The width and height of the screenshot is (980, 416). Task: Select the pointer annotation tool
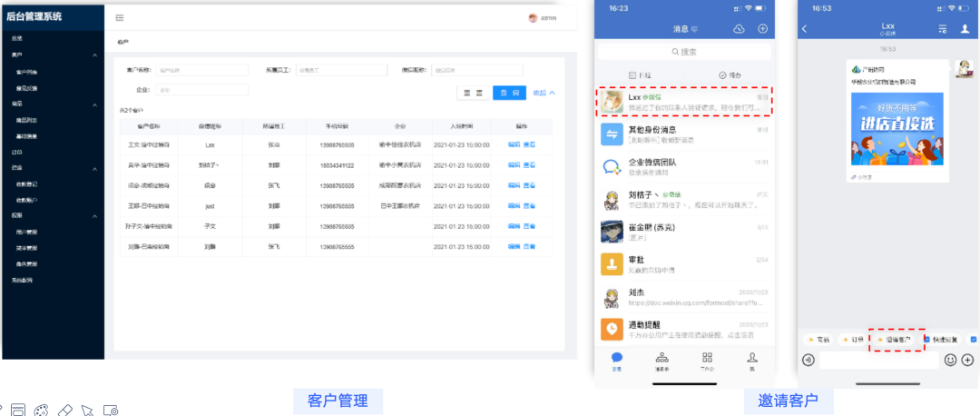[87, 411]
